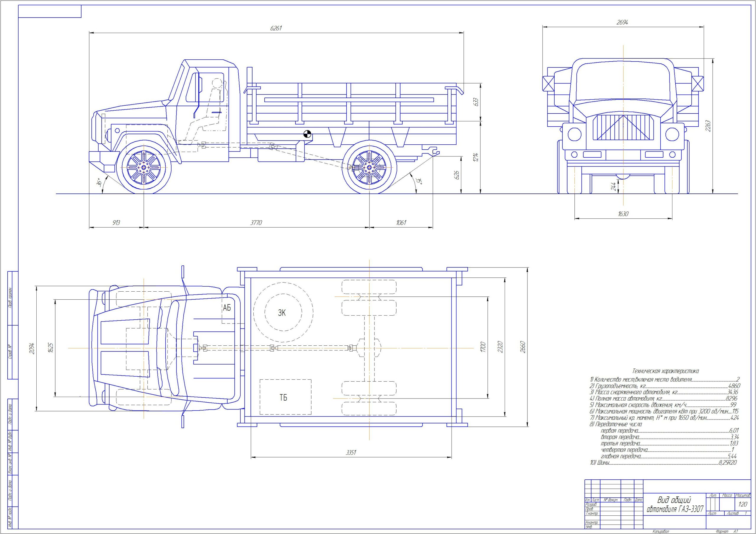Image resolution: width=756 pixels, height=534 pixels.
Task: Click the 'Передаточные числа' line
Action: pos(615,424)
